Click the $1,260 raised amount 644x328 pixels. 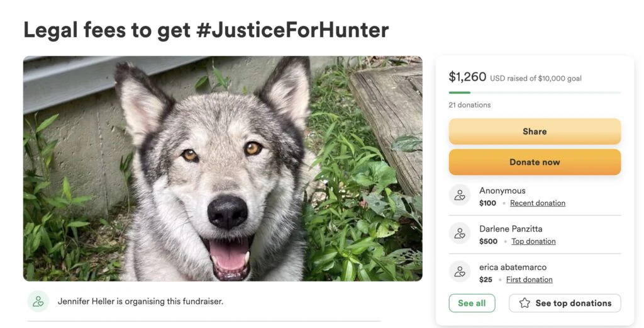(467, 77)
